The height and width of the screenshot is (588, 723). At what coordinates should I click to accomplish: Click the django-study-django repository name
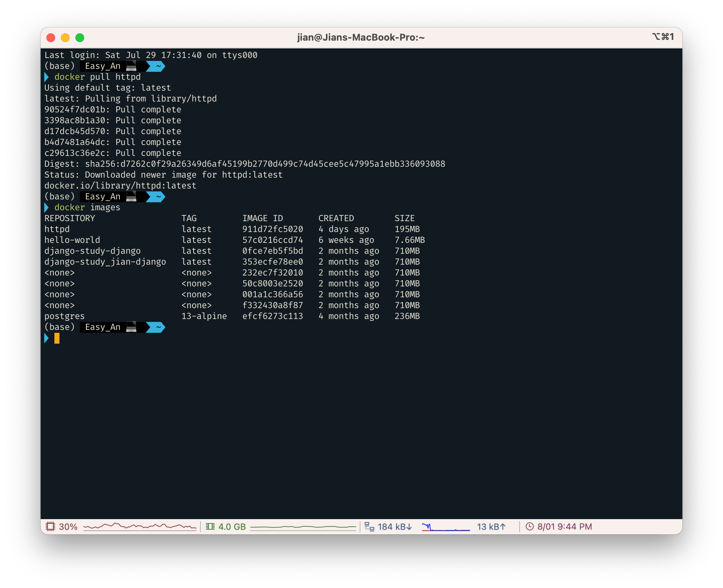point(92,251)
